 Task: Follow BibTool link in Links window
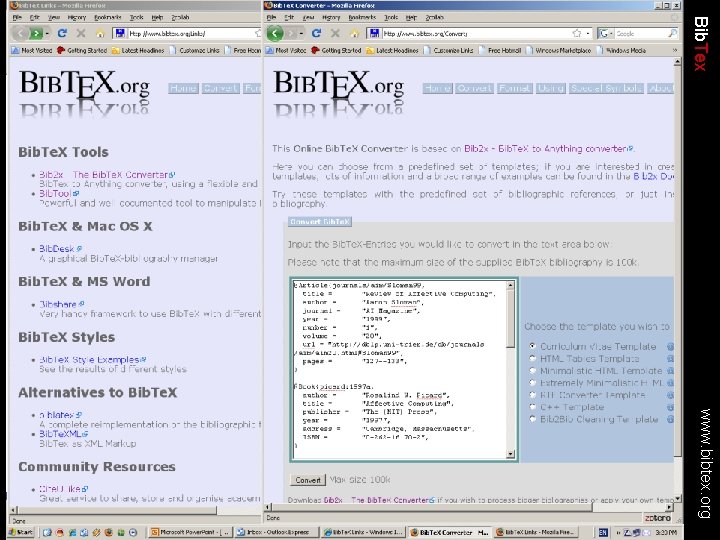(x=55, y=193)
